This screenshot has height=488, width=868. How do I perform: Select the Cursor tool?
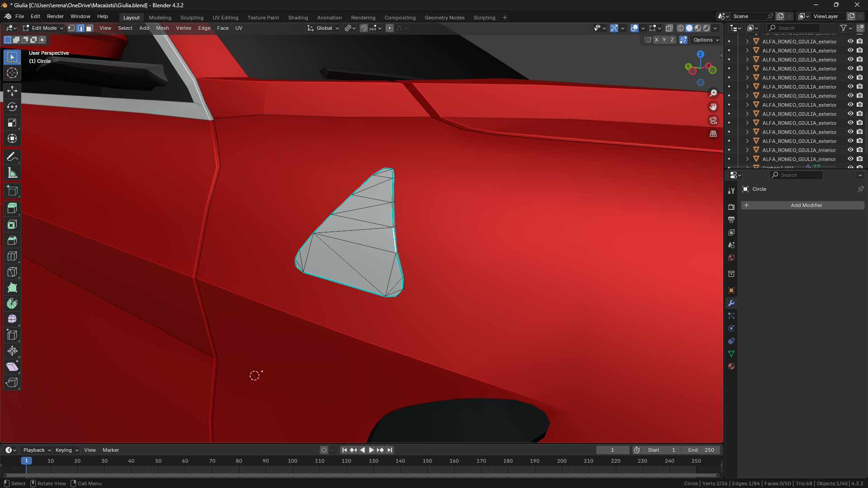tap(12, 73)
